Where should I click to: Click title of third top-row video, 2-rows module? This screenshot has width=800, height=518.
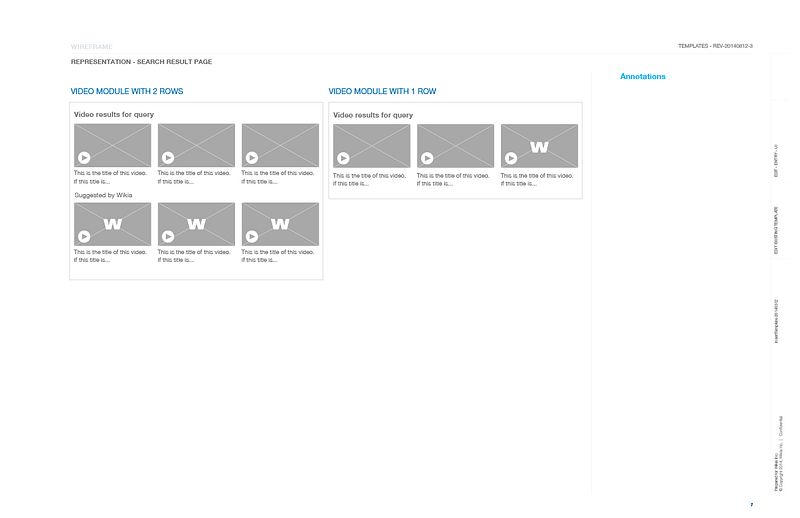(278, 177)
